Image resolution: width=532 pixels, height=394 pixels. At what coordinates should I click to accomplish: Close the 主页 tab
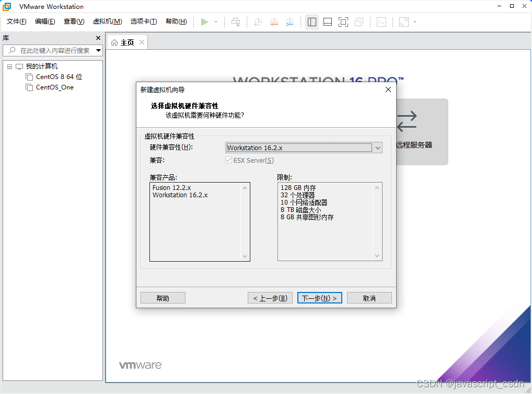click(142, 42)
